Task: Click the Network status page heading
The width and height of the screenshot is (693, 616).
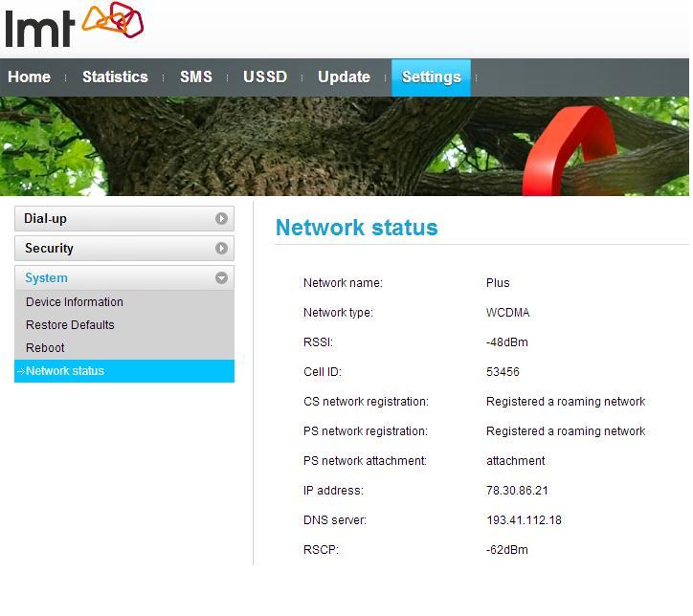Action: (x=356, y=228)
